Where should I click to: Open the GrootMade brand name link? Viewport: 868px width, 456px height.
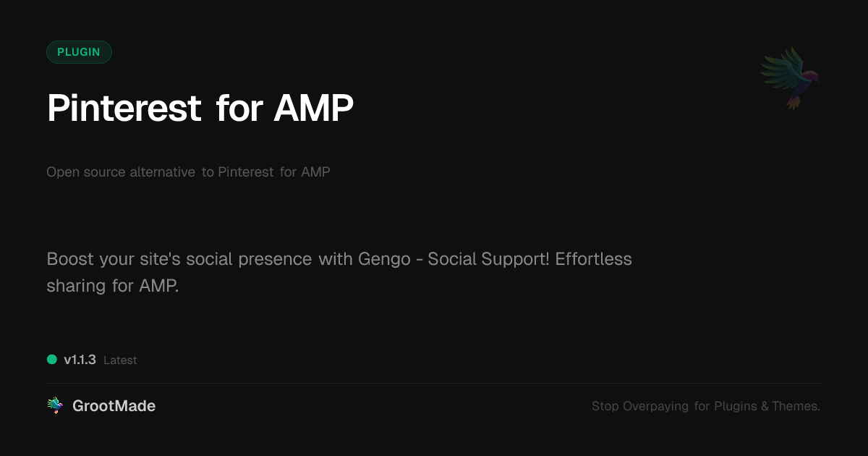tap(114, 406)
